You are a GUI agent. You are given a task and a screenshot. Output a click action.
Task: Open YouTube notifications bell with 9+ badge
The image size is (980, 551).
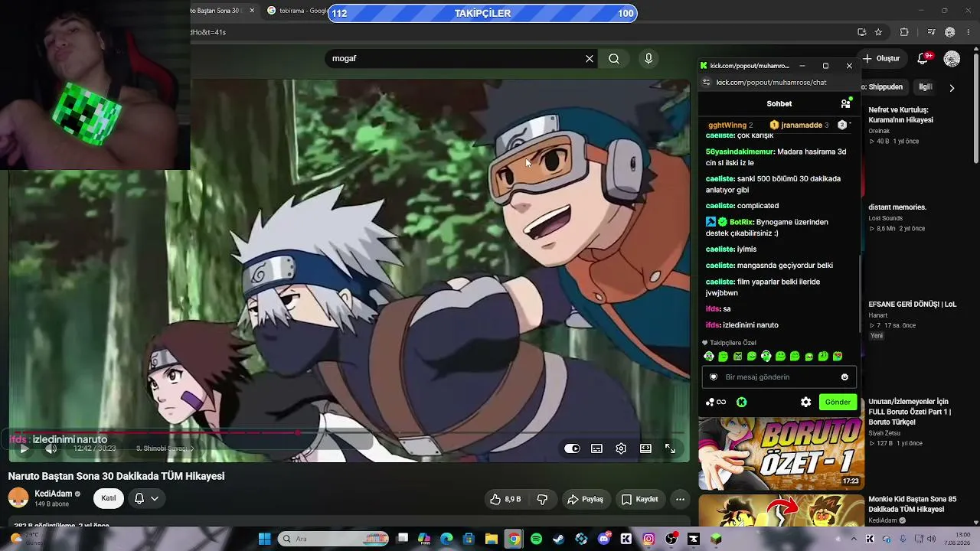click(x=923, y=58)
